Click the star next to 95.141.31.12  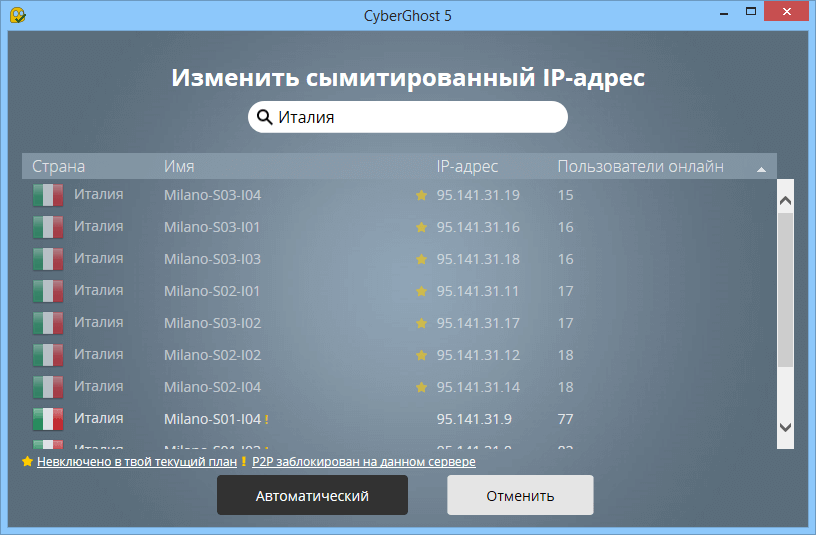[421, 355]
